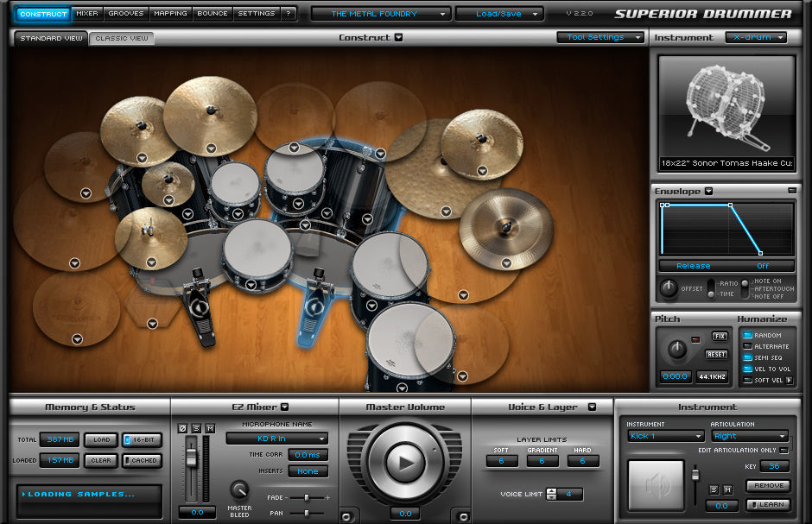The width and height of the screenshot is (812, 524).
Task: Open the Grooves section
Action: [x=125, y=13]
